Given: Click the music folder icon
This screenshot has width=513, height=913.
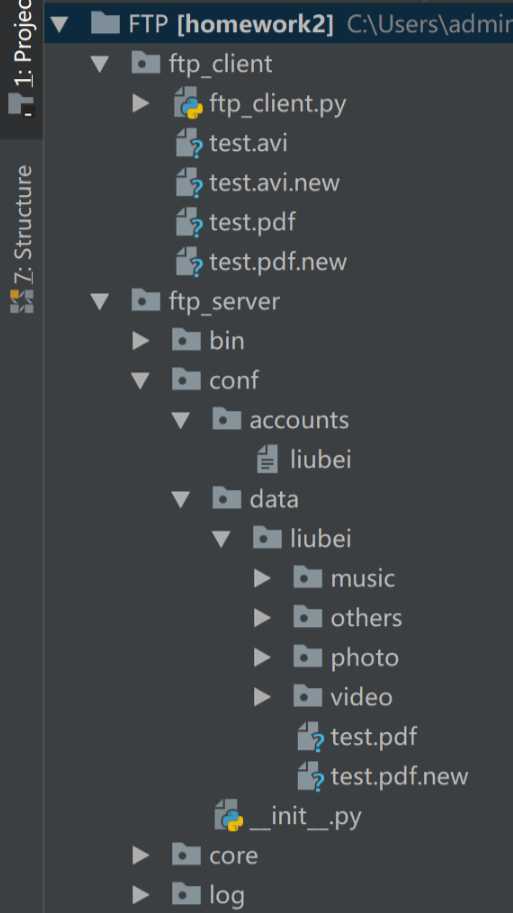Looking at the screenshot, I should pos(307,578).
